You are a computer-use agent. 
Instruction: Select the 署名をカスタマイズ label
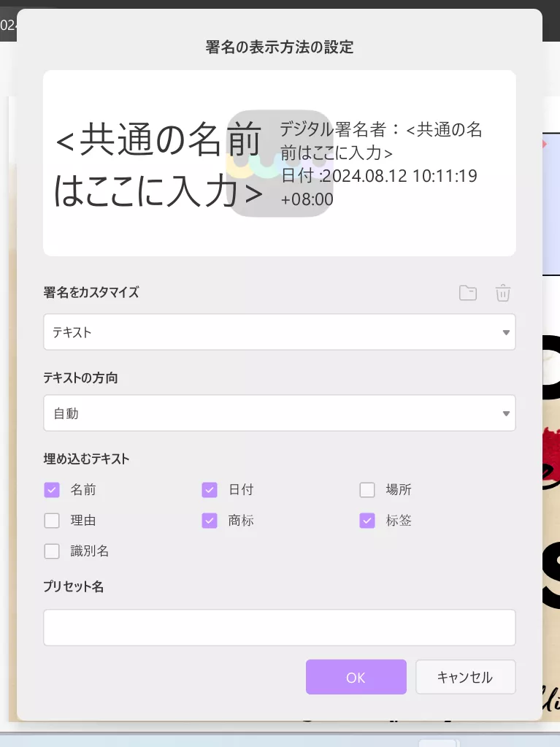click(91, 292)
